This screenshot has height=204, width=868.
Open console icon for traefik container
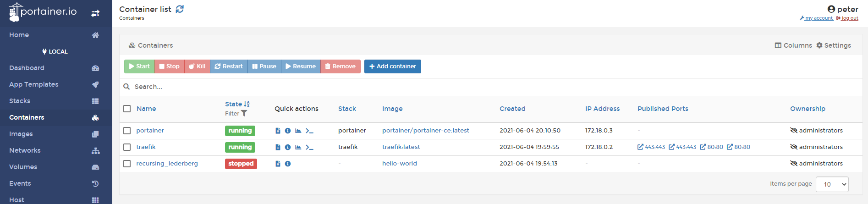tap(309, 147)
